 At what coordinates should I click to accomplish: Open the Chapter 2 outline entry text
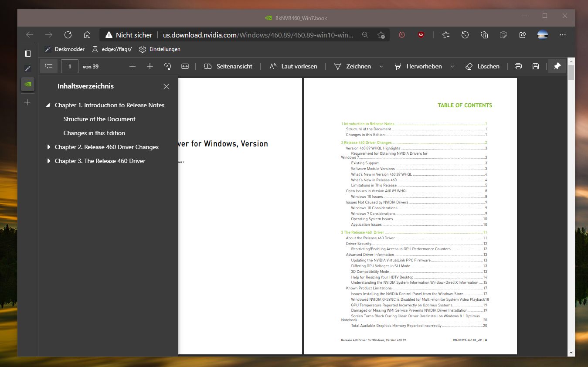pos(107,147)
